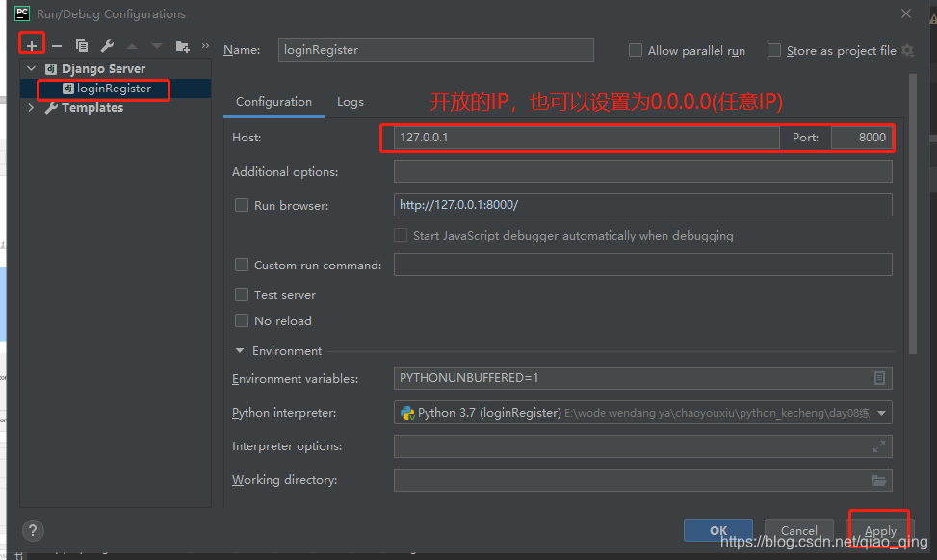Focus the Custom run command field
937x560 pixels.
click(x=643, y=265)
